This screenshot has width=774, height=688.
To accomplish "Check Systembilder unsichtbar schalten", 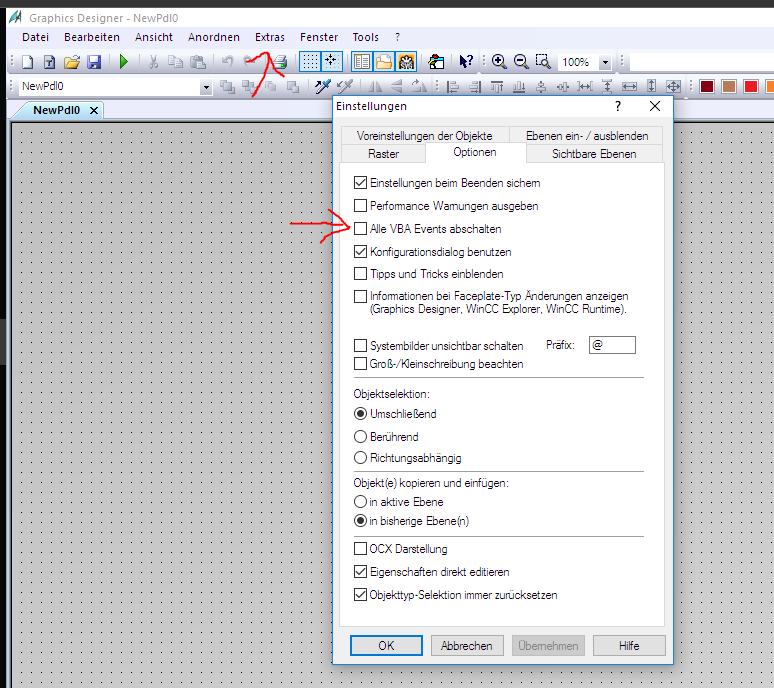I will [360, 345].
